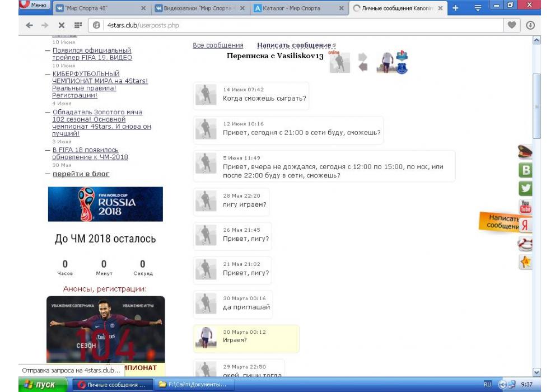Switch to the "Мир Спорта 48" tab

coord(95,8)
